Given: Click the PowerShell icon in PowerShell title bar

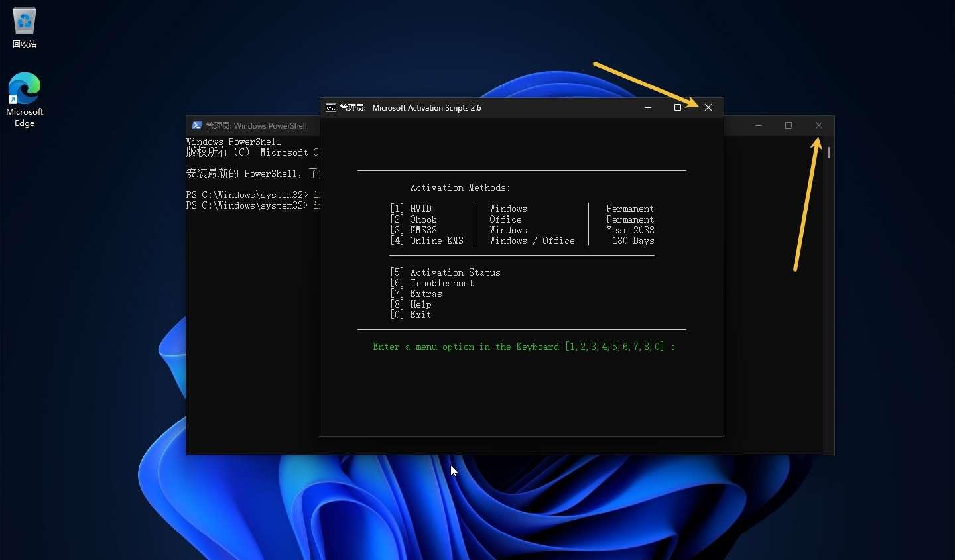Looking at the screenshot, I should [x=197, y=125].
